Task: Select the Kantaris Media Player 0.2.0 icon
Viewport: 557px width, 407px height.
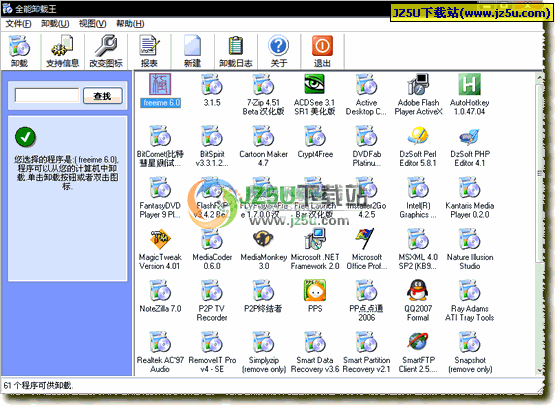Action: click(470, 187)
